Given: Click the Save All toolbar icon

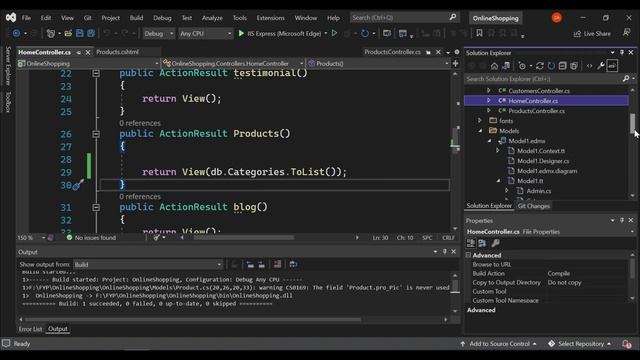Looking at the screenshot, I should tap(91, 33).
